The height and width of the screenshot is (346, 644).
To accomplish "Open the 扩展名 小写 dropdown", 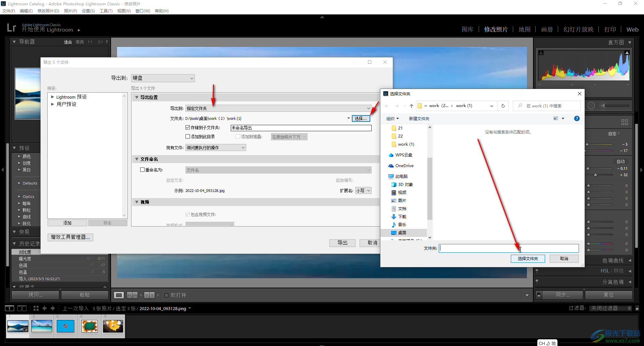I will point(363,191).
